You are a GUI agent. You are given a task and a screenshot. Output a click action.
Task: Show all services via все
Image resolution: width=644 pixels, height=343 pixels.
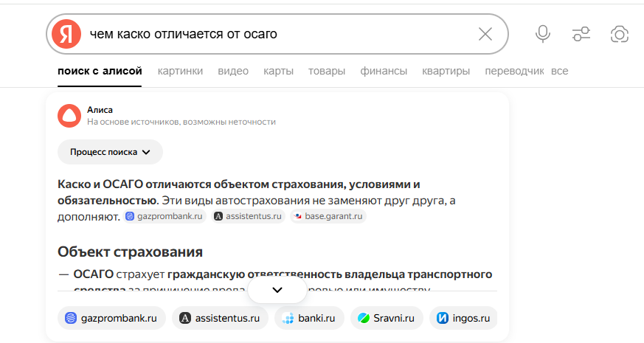[x=559, y=71]
